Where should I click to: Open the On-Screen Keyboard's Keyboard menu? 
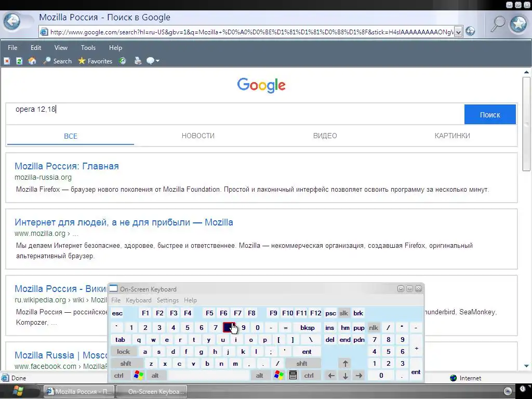click(x=138, y=300)
